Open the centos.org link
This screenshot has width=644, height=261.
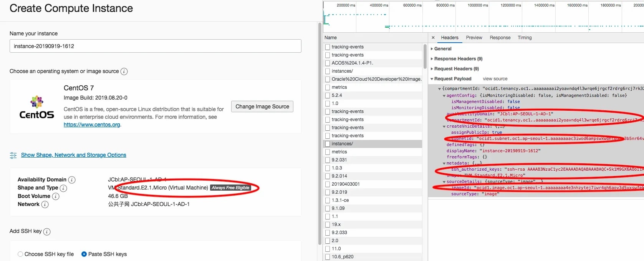92,125
